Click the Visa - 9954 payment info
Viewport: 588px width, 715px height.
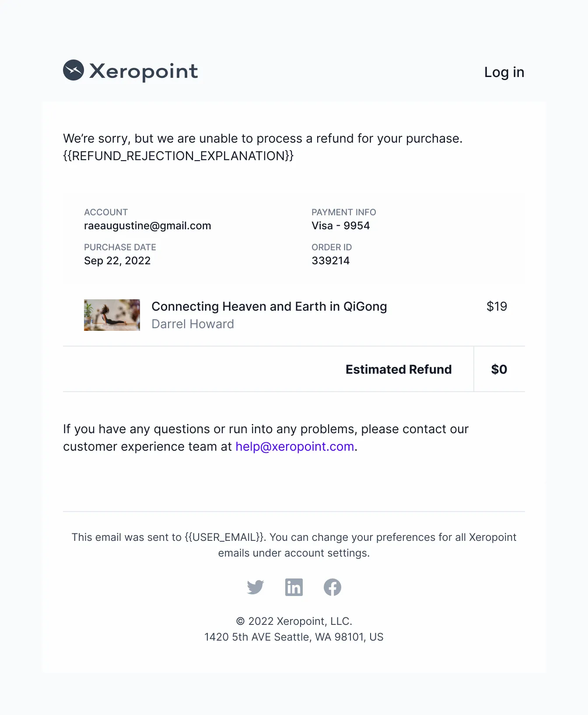coord(341,226)
